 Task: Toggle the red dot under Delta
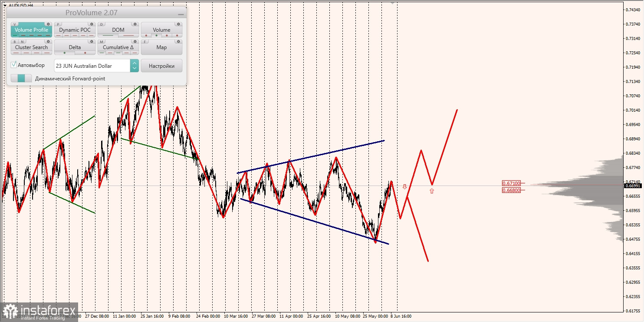pyautogui.click(x=85, y=53)
